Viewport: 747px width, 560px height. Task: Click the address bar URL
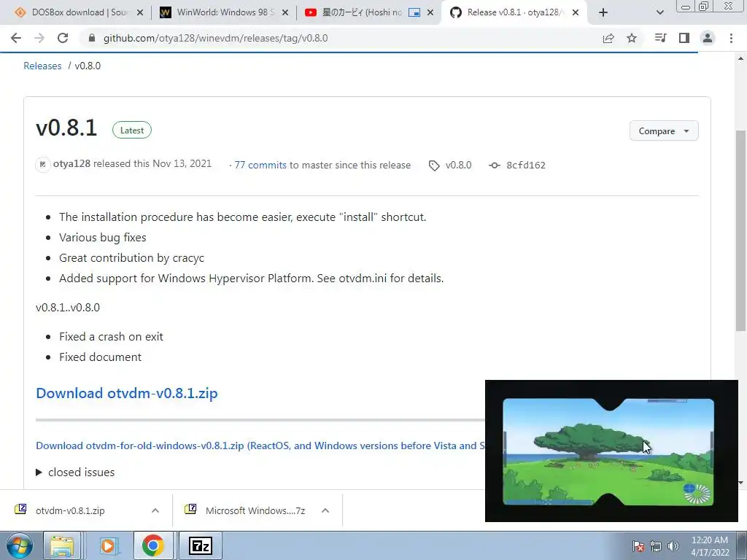click(215, 38)
